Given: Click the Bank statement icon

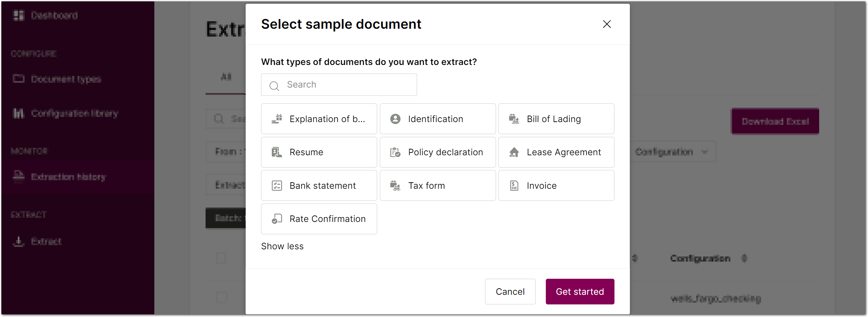Looking at the screenshot, I should 277,186.
